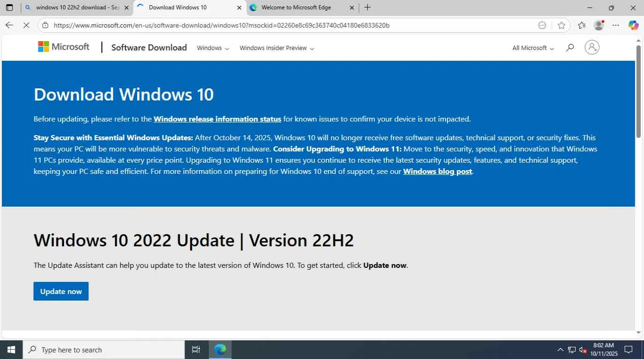Open a new tab with plus icon
The width and height of the screenshot is (644, 359).
coord(367,7)
